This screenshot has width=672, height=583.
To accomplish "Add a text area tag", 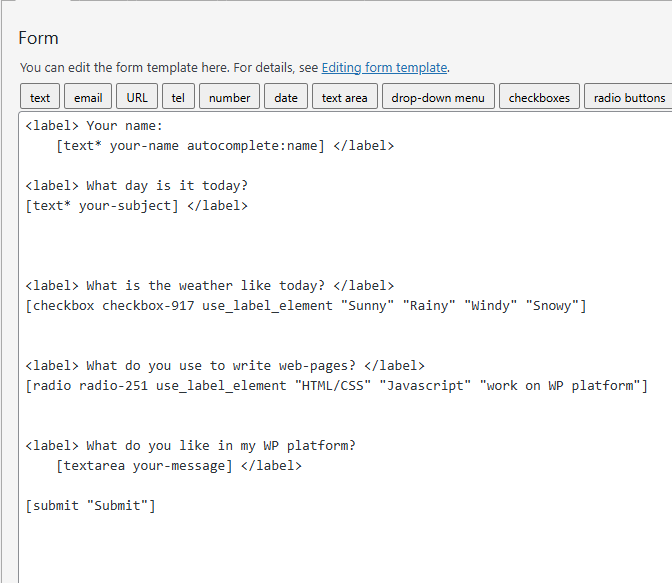I will (344, 97).
